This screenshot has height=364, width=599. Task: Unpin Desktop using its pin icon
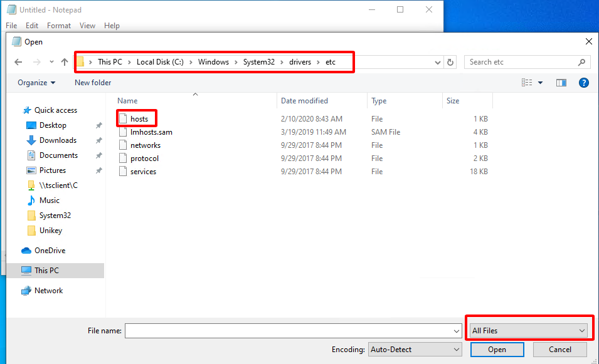[x=99, y=125]
